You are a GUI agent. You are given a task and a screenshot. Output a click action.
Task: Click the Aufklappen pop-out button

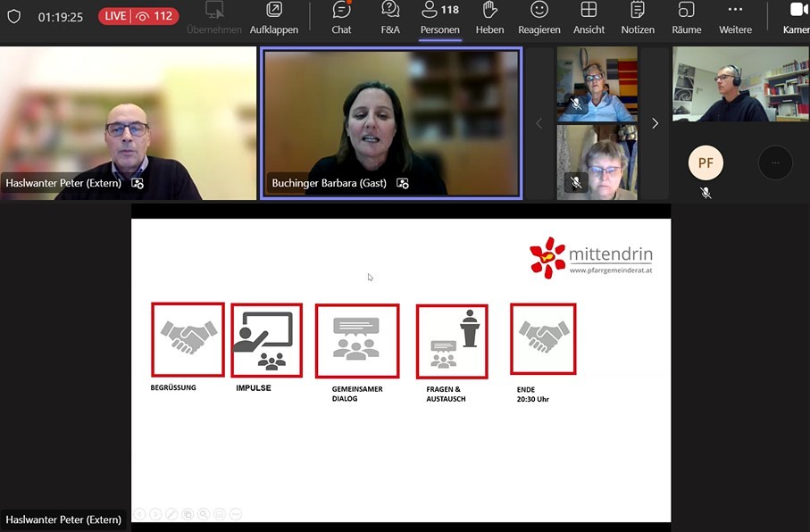[x=274, y=18]
